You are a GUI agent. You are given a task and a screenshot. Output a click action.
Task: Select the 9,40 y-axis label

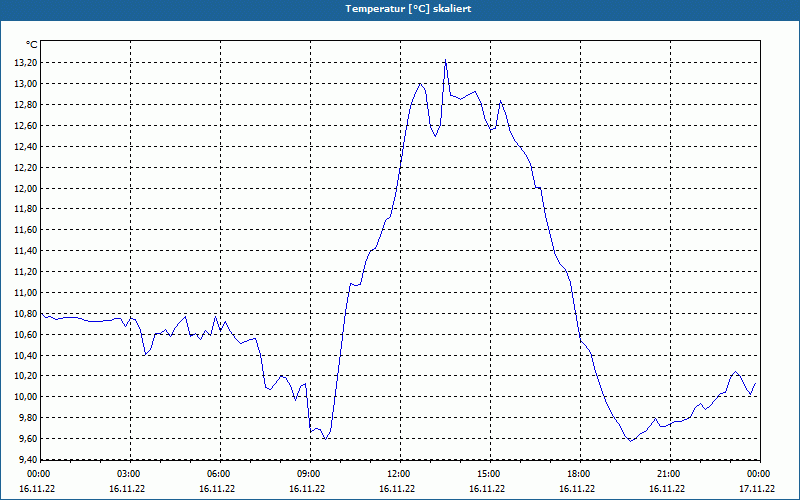(29, 460)
